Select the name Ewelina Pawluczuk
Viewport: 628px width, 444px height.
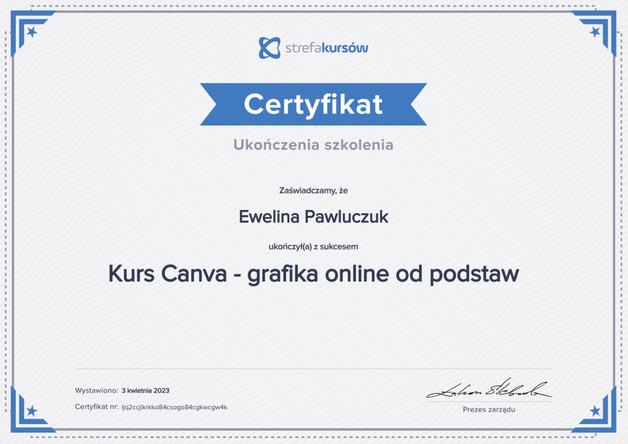313,217
